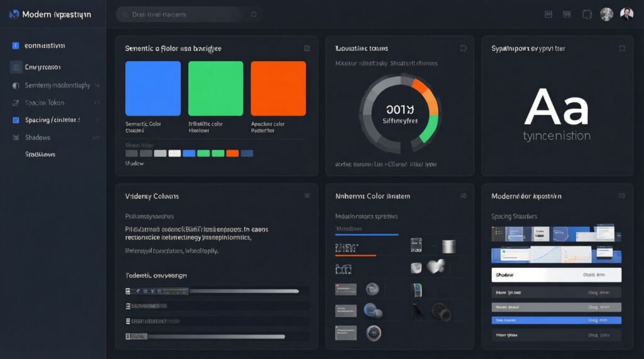Select the large blue color swatch
The width and height of the screenshot is (644, 359).
[153, 88]
